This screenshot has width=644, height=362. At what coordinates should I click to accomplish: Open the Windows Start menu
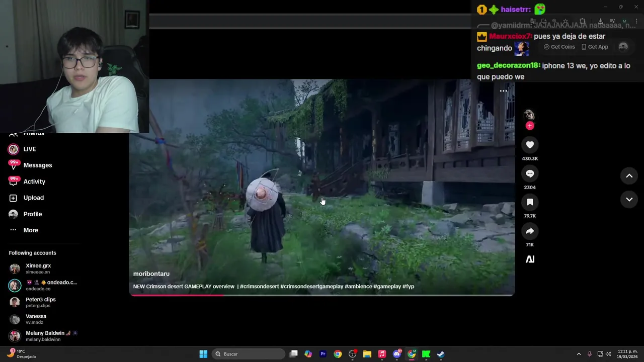pyautogui.click(x=203, y=354)
